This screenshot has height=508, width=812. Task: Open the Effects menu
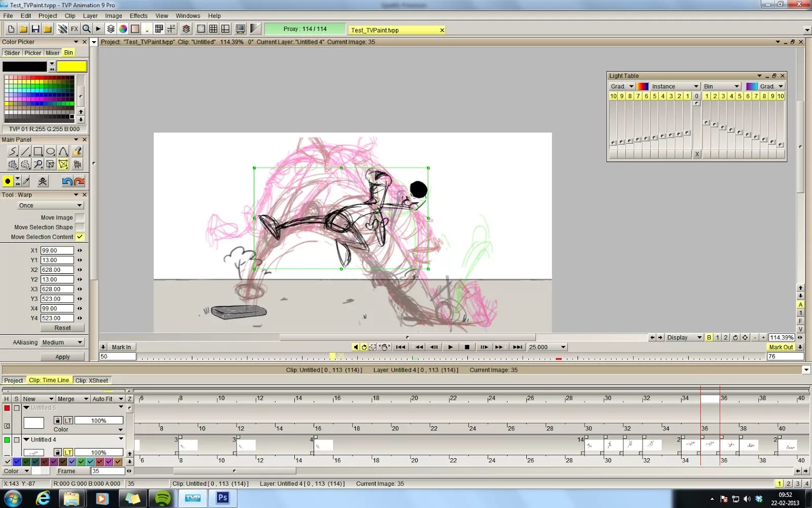tap(139, 16)
